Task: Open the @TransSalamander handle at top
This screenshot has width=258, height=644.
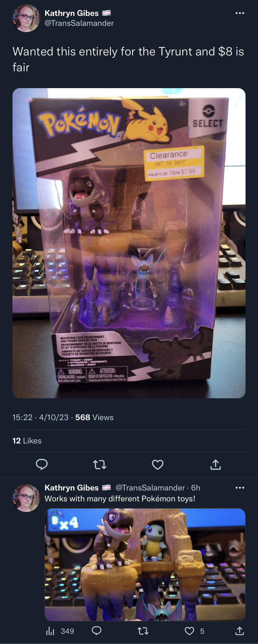Action: pyautogui.click(x=79, y=23)
